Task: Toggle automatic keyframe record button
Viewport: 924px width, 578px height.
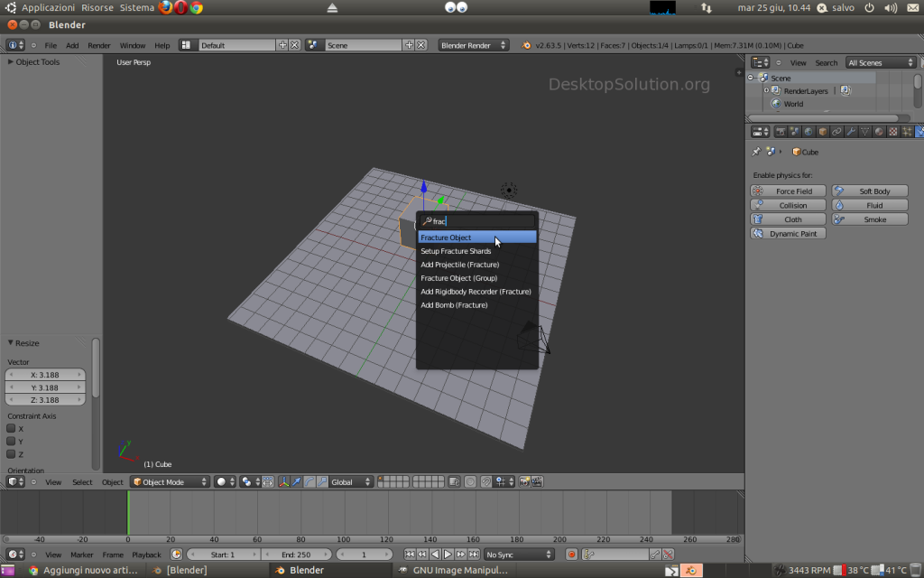Action: (x=571, y=555)
